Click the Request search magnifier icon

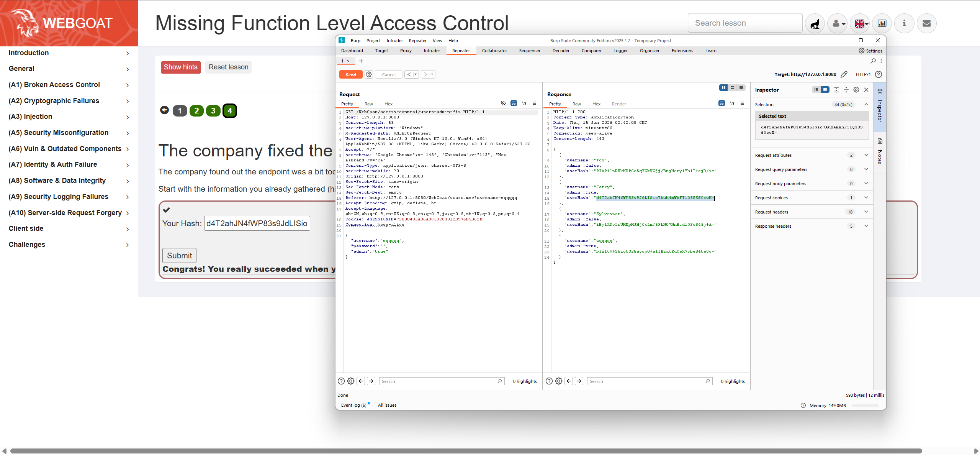(499, 381)
